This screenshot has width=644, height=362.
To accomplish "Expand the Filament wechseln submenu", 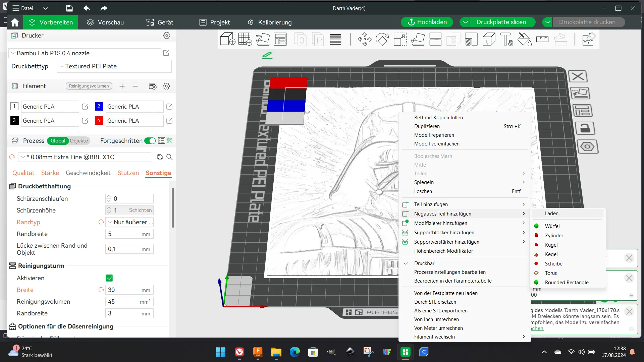I will click(x=465, y=337).
